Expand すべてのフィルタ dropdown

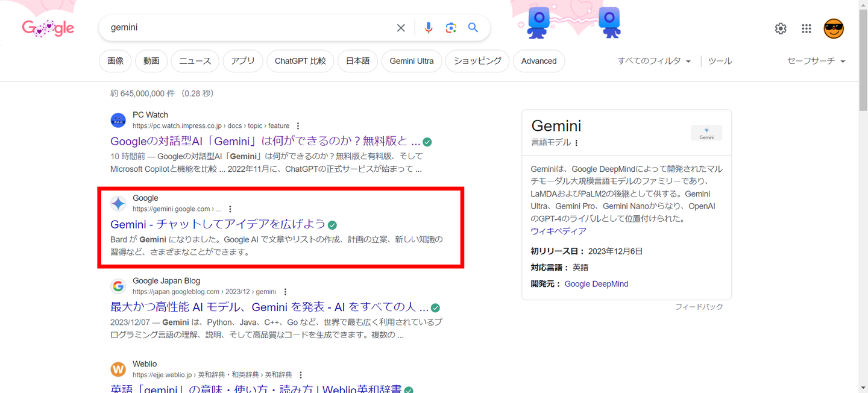(654, 61)
